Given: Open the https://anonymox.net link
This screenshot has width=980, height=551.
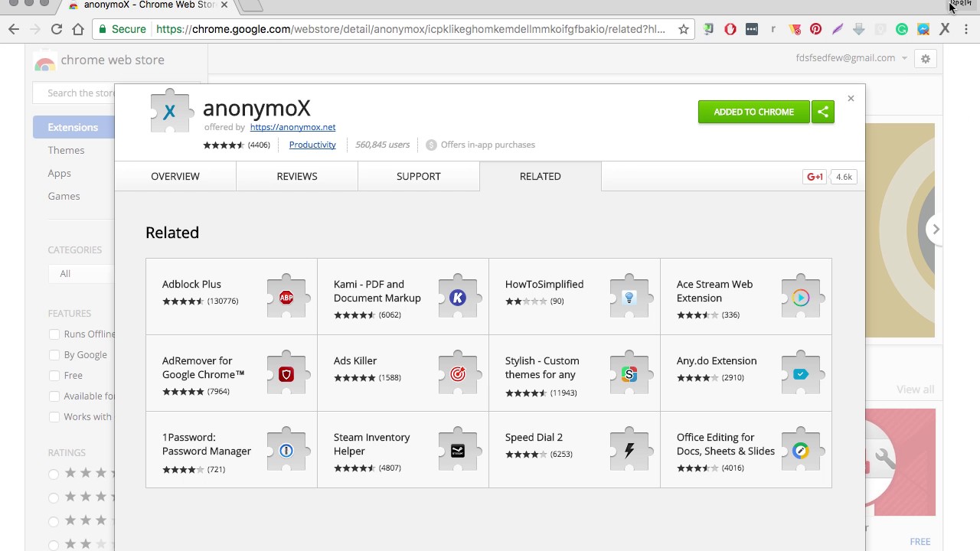Looking at the screenshot, I should [292, 127].
